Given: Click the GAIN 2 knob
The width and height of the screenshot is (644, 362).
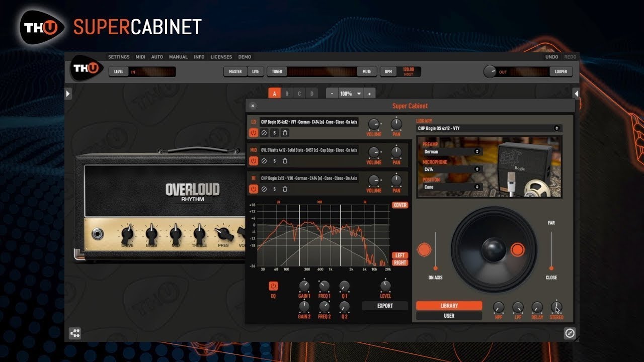Looking at the screenshot, I should tap(304, 306).
